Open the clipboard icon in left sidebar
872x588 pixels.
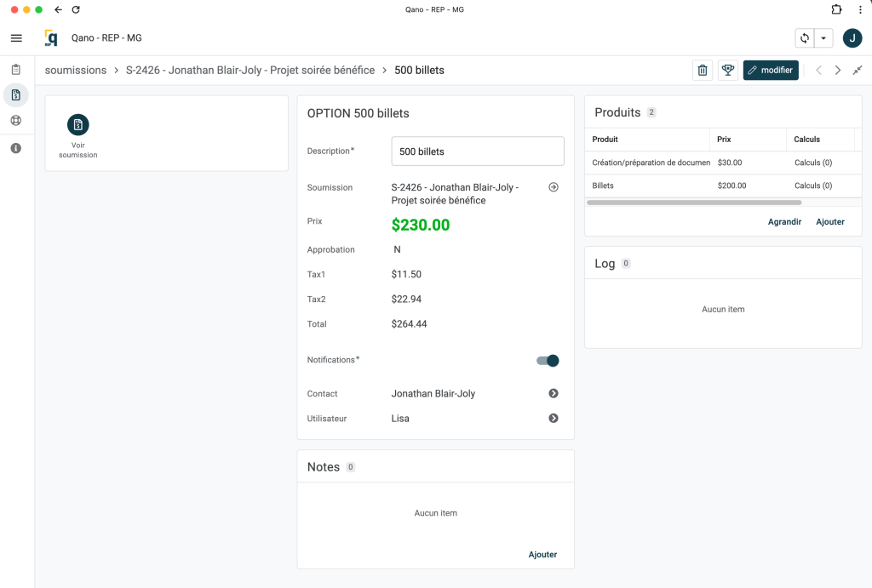pos(16,70)
